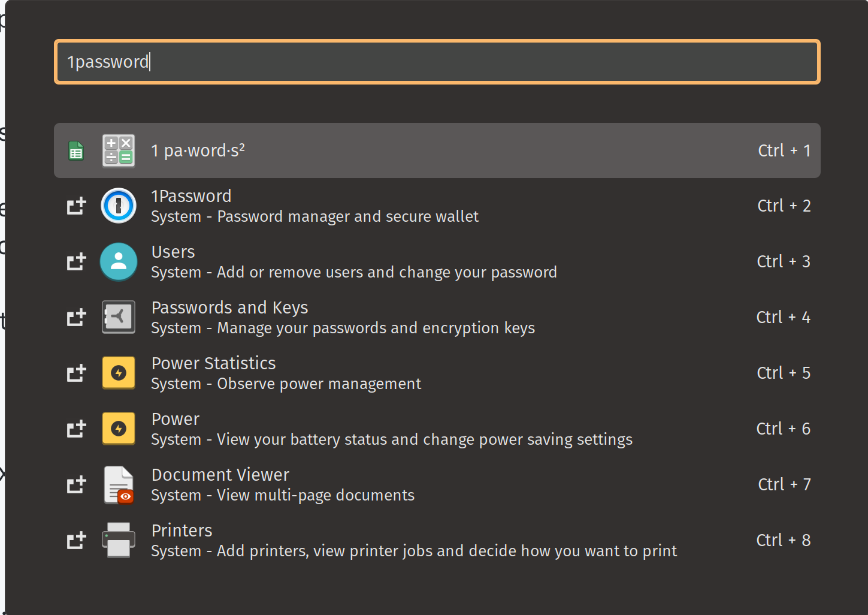Click the calculator icon in first result

pyautogui.click(x=119, y=150)
